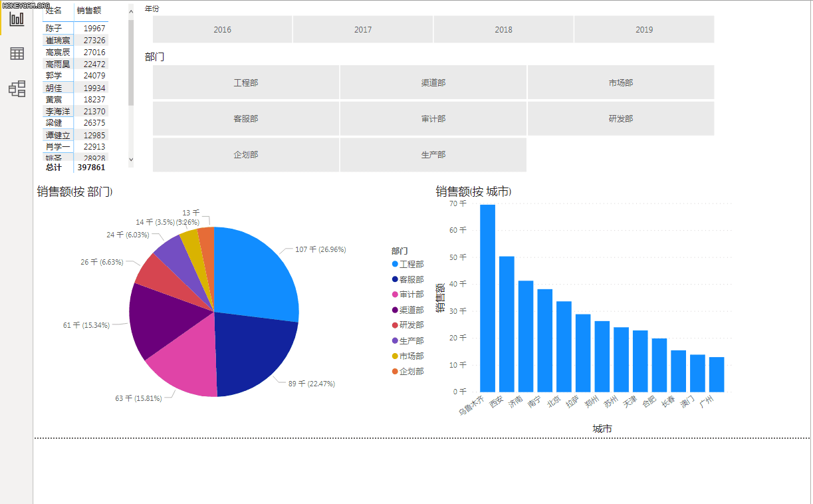Click the 拉萨 bar in city chart

583,353
